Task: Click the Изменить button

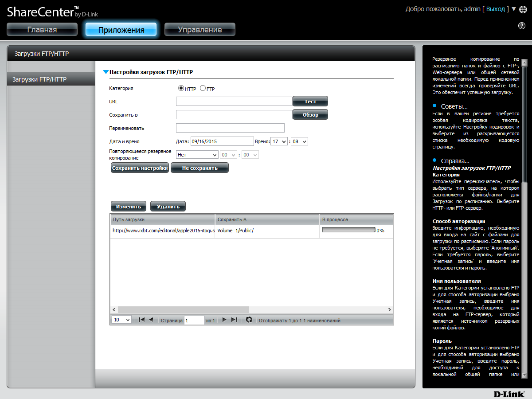Action: click(x=129, y=207)
